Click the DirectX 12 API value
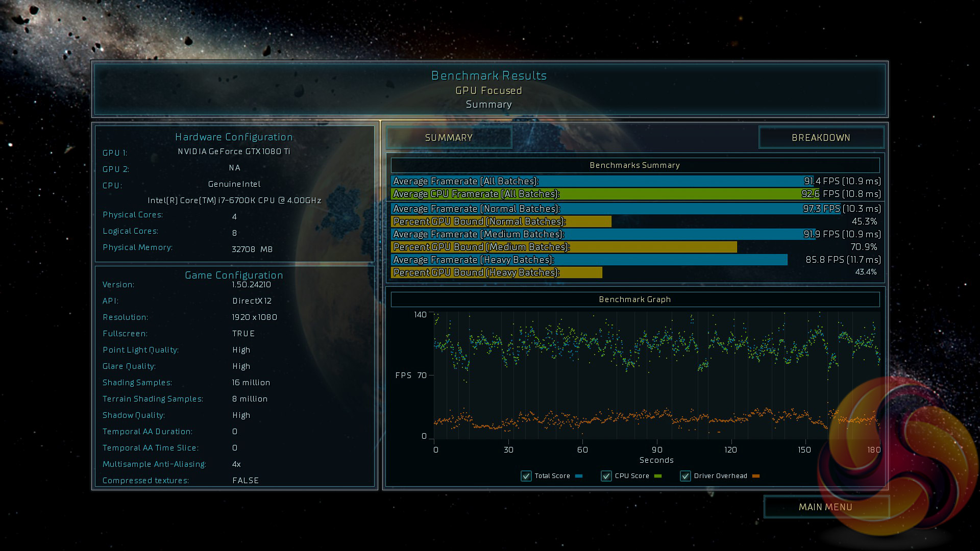This screenshot has height=551, width=980. pos(252,301)
